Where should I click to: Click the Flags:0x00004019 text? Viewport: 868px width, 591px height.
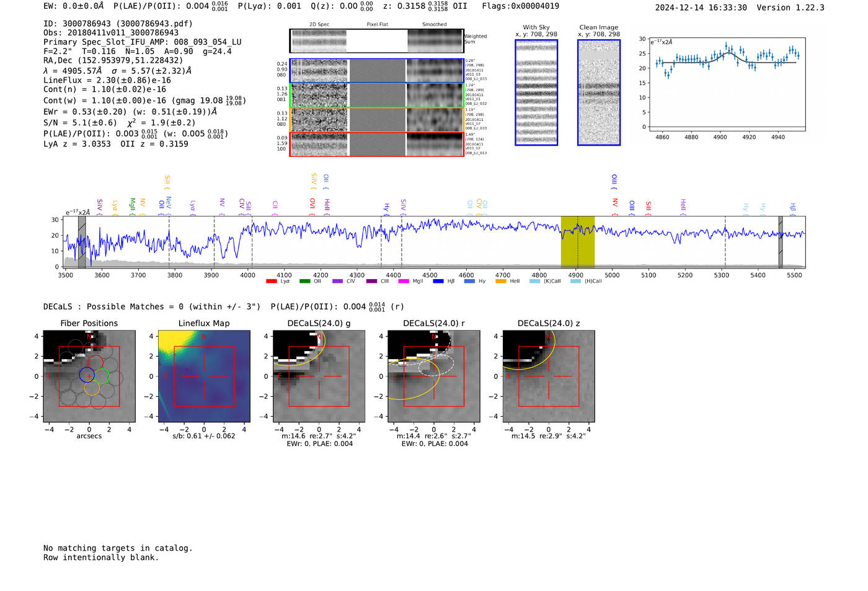click(521, 6)
